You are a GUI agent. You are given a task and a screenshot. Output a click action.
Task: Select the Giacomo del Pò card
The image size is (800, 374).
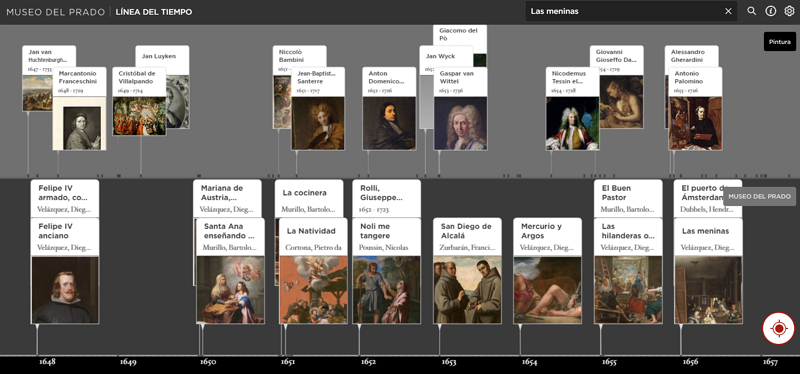point(460,35)
